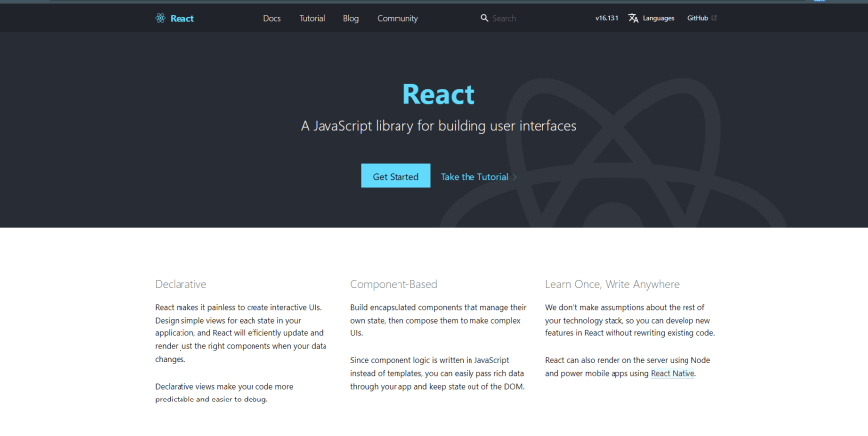Open the Tutorial navigation item

(x=312, y=19)
